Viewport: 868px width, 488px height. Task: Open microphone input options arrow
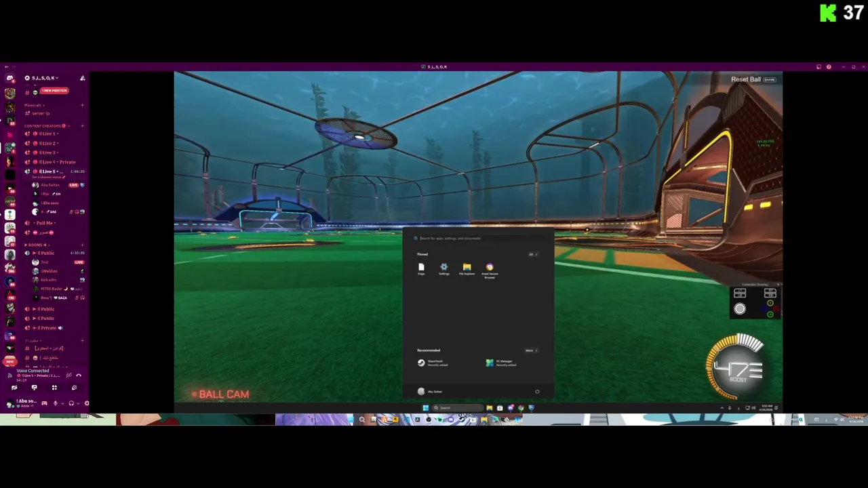point(62,403)
